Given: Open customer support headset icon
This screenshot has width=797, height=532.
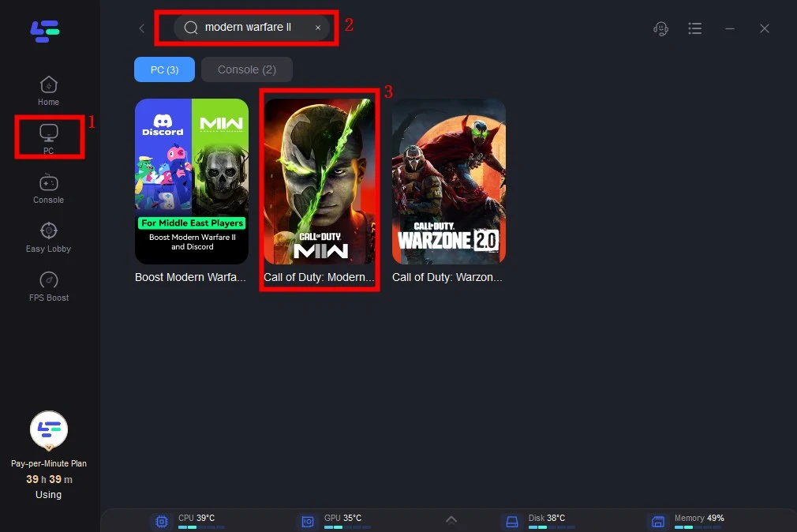Looking at the screenshot, I should [x=660, y=28].
